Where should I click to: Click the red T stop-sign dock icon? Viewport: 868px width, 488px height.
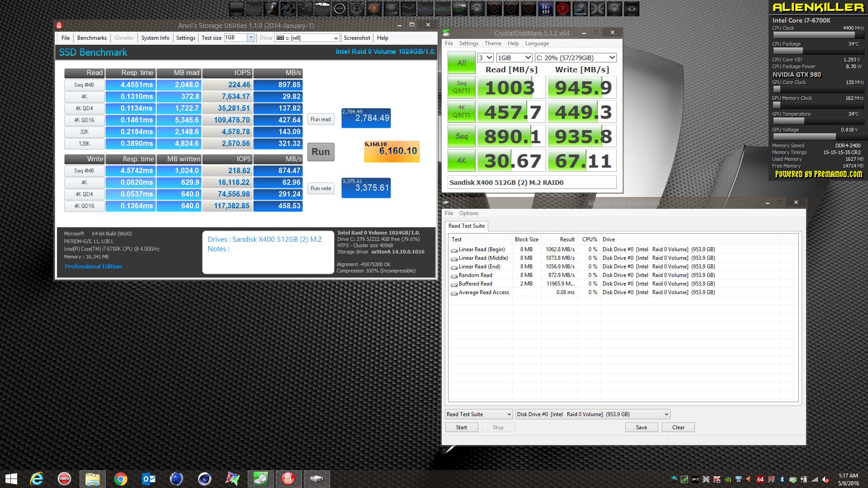click(563, 8)
